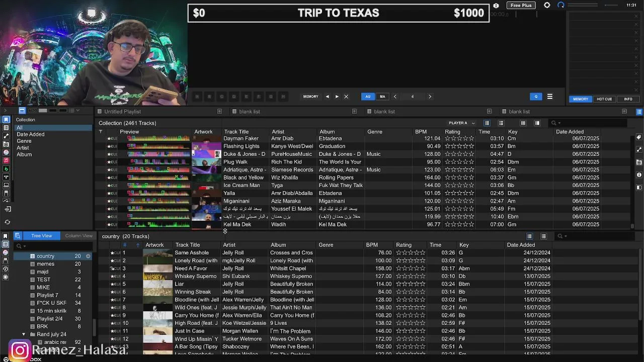Open the Untitled Playlist palette tab

click(x=122, y=112)
